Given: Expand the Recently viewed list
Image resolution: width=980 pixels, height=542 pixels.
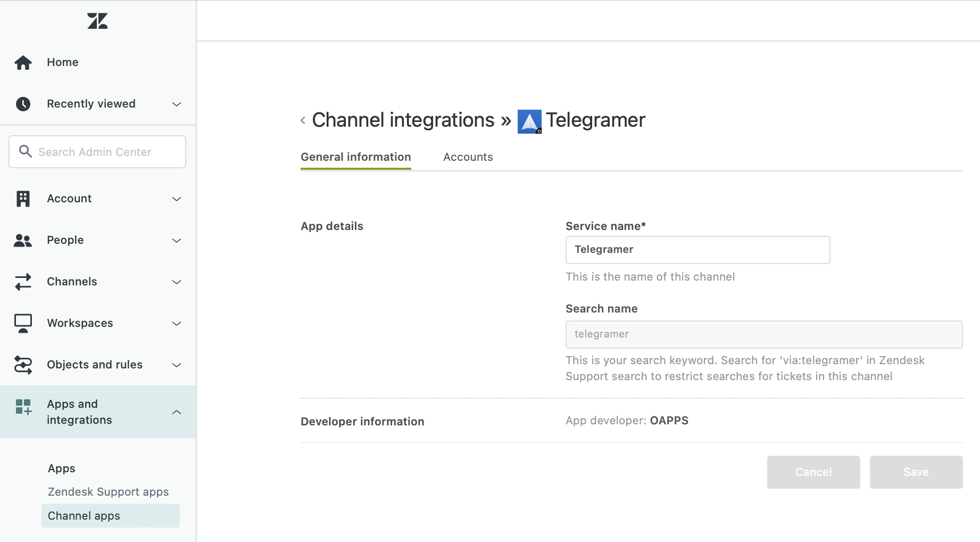Looking at the screenshot, I should click(176, 104).
